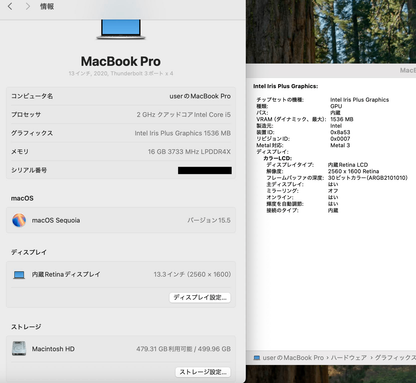This screenshot has width=416, height=383.
Task: Click the macOS Sequoia icon
Action: pyautogui.click(x=19, y=220)
